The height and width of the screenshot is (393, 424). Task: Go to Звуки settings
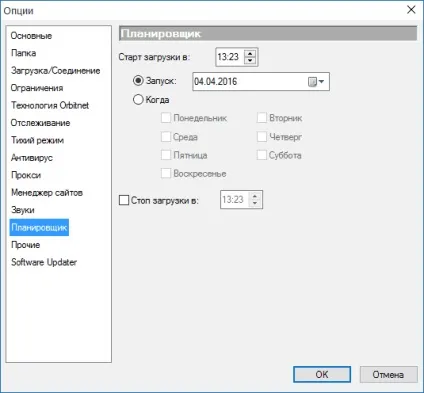(23, 210)
